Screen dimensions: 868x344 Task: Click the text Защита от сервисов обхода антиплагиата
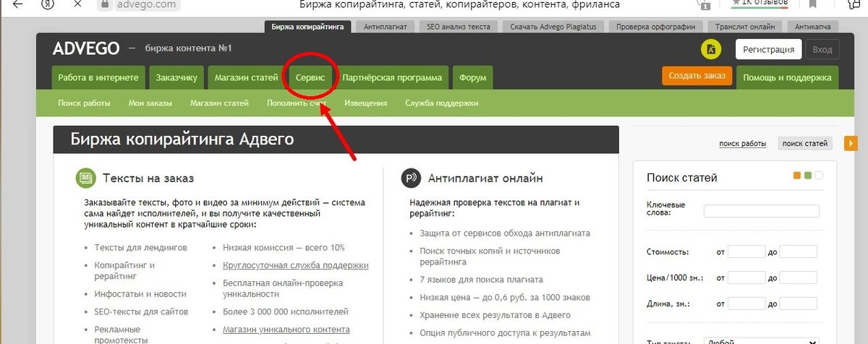tap(505, 233)
